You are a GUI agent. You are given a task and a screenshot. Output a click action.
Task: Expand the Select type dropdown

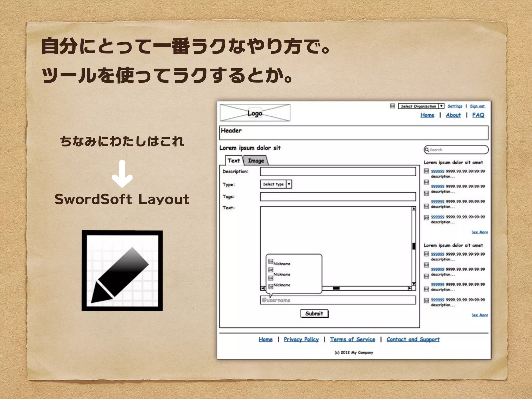click(276, 184)
